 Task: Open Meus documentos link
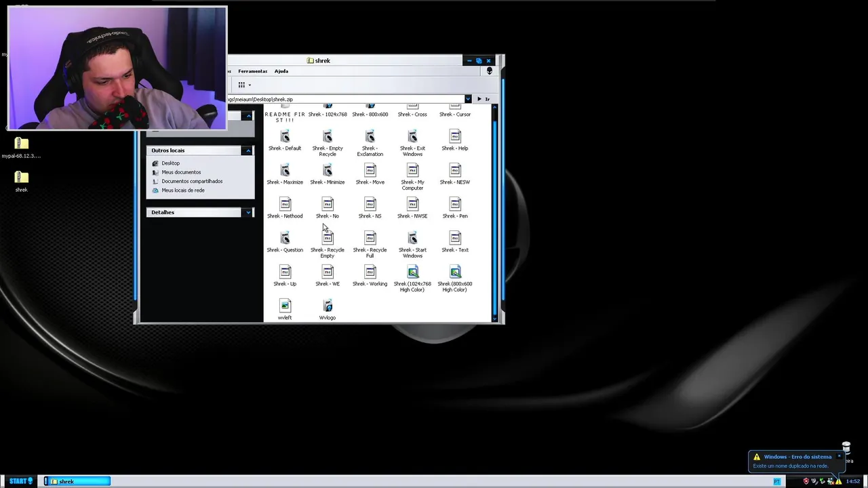tap(181, 172)
